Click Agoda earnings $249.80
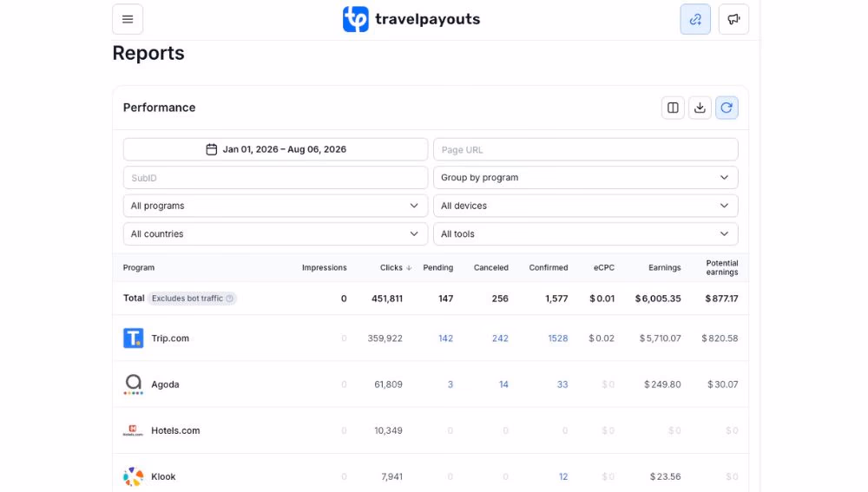 click(x=662, y=384)
